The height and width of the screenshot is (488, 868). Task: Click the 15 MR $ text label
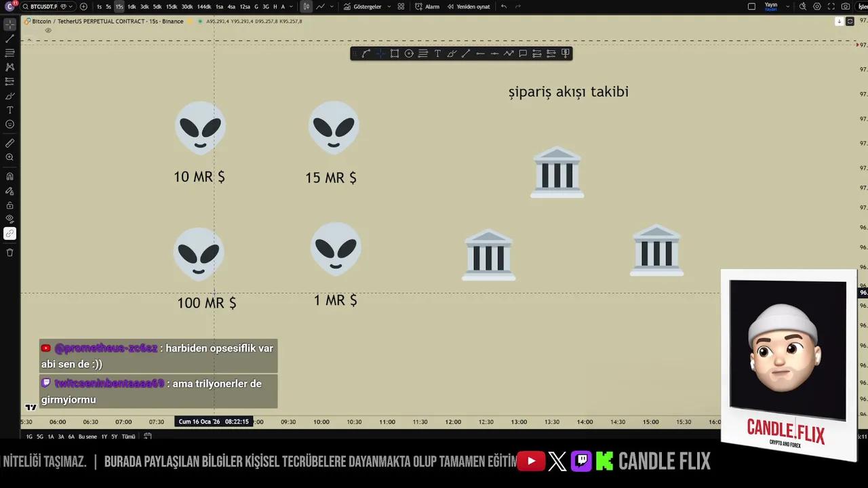tap(331, 178)
